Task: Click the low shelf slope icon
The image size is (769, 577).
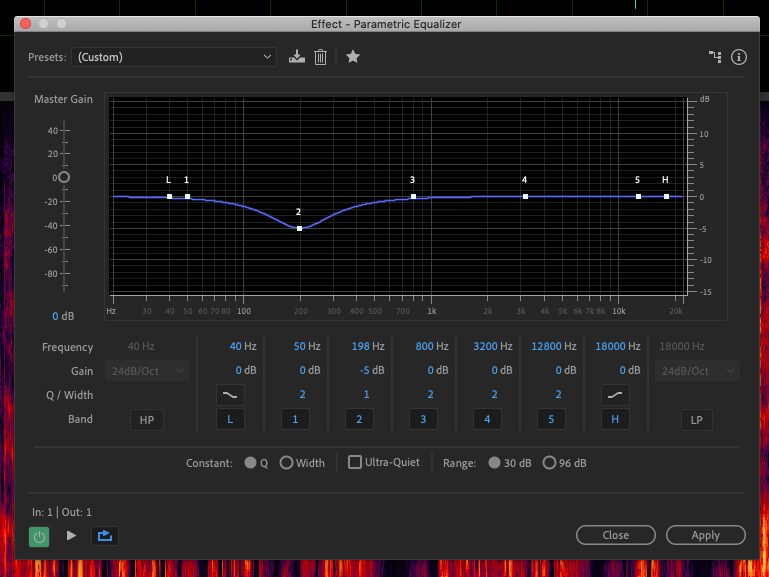Action: (x=230, y=395)
